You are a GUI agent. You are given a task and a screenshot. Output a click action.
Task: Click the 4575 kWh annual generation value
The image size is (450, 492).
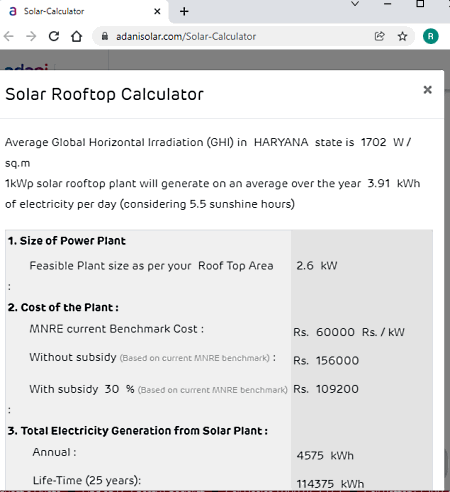point(325,455)
